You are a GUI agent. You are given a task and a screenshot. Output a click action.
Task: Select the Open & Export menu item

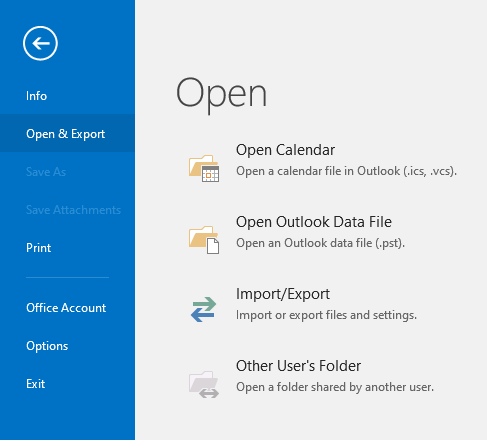(x=66, y=134)
